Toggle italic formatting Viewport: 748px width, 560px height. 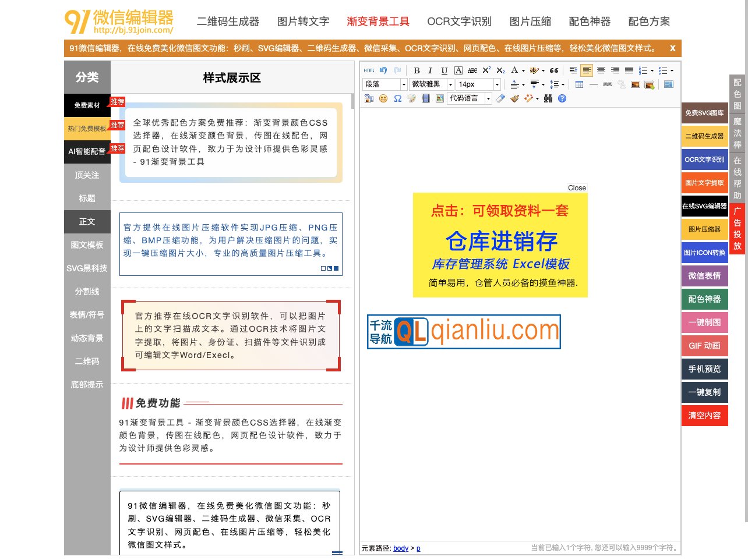click(x=431, y=70)
